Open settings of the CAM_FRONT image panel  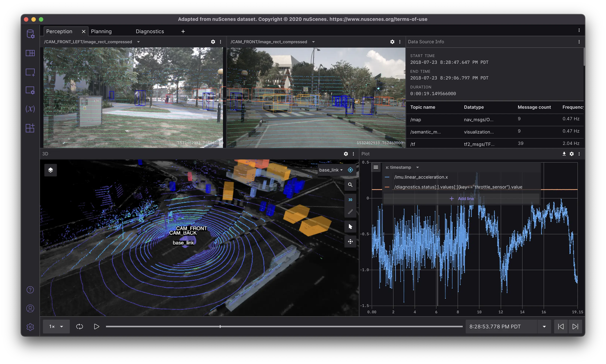(x=392, y=42)
